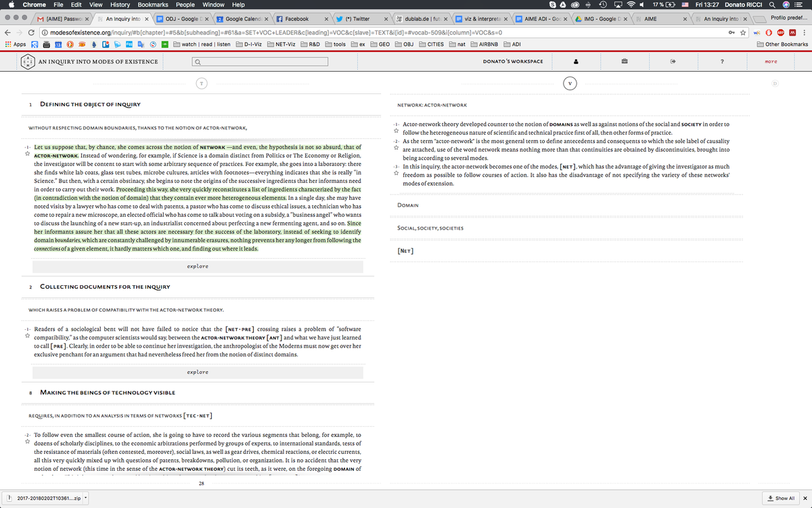Click explore under Defining the Object section
This screenshot has width=812, height=508.
tap(198, 266)
